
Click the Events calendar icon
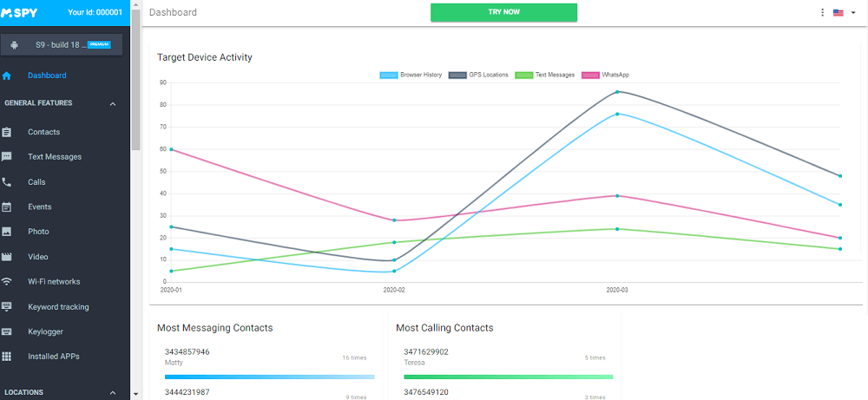[7, 207]
